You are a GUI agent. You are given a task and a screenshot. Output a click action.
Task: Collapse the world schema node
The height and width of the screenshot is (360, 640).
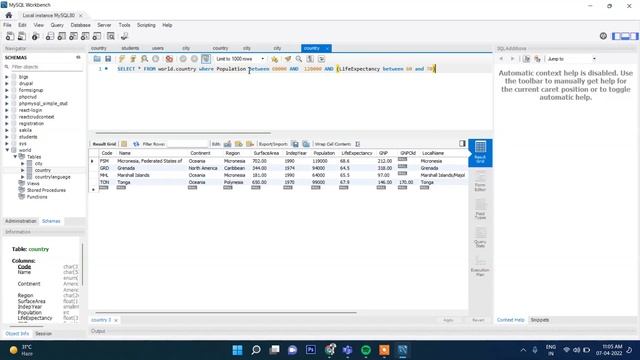click(7, 150)
